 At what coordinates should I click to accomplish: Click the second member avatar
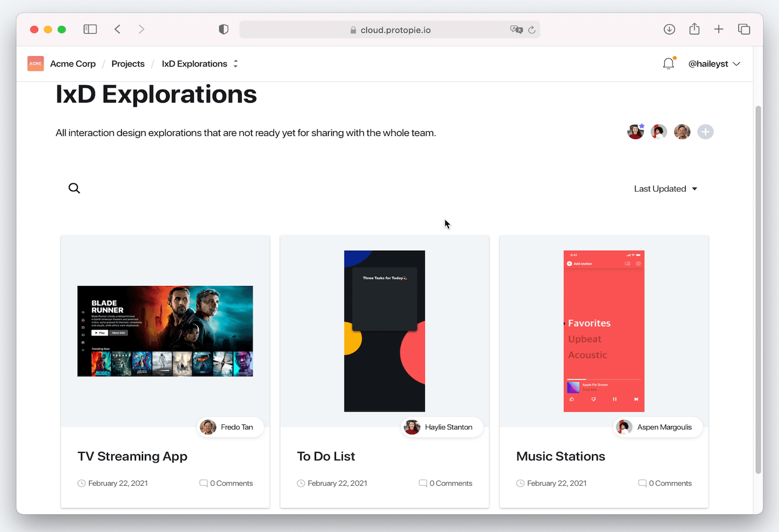pos(659,132)
